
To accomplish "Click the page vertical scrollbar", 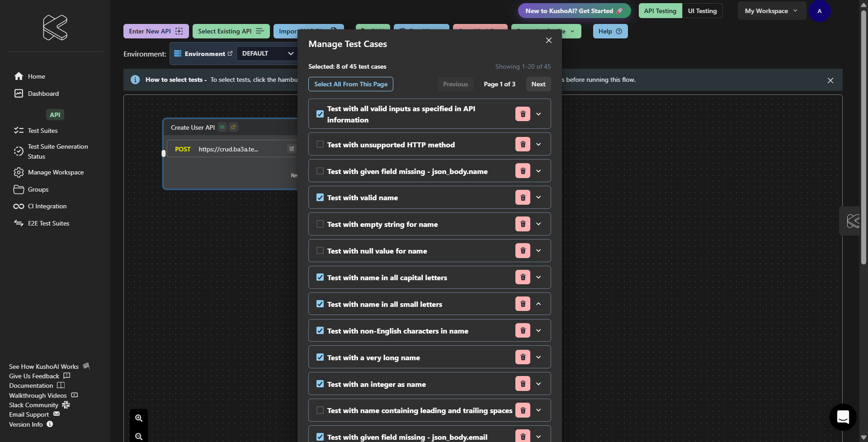I will pyautogui.click(x=863, y=136).
